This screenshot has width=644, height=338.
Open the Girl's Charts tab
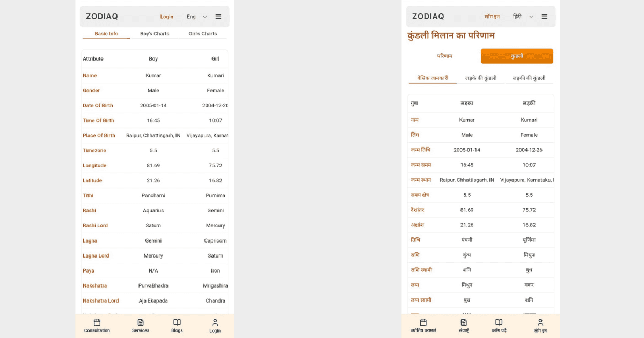tap(202, 33)
